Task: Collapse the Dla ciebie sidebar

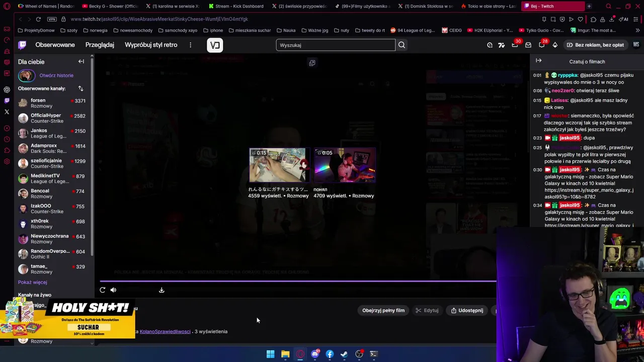Action: [81, 61]
